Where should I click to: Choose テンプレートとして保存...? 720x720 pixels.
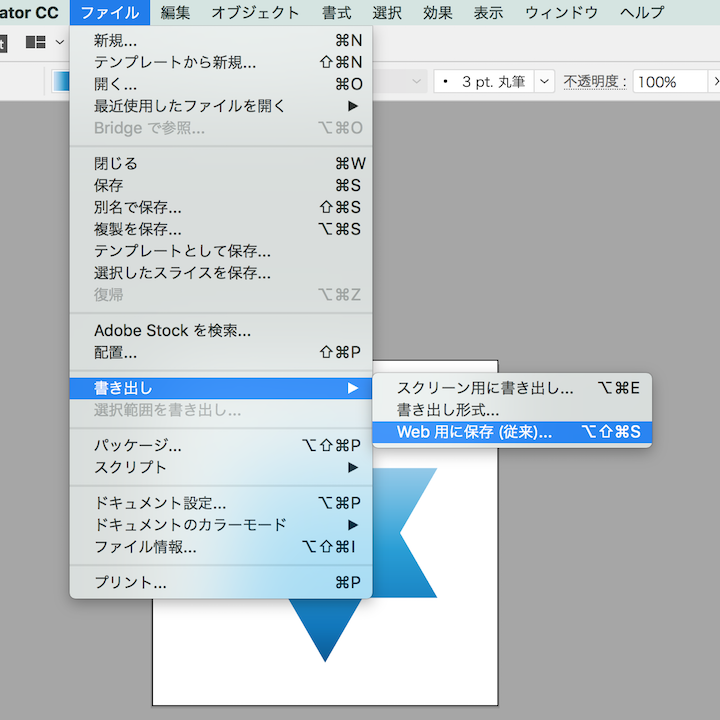tap(221, 251)
